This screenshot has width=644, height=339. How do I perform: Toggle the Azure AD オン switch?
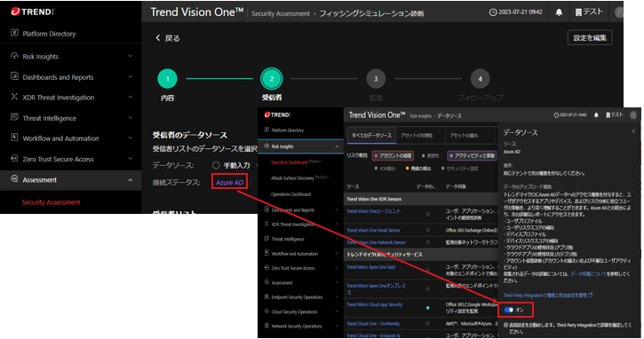click(x=509, y=310)
